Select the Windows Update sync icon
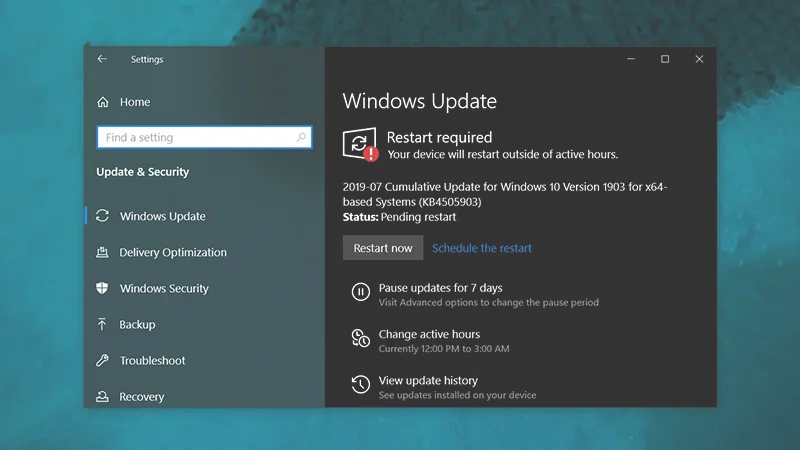 pyautogui.click(x=103, y=216)
